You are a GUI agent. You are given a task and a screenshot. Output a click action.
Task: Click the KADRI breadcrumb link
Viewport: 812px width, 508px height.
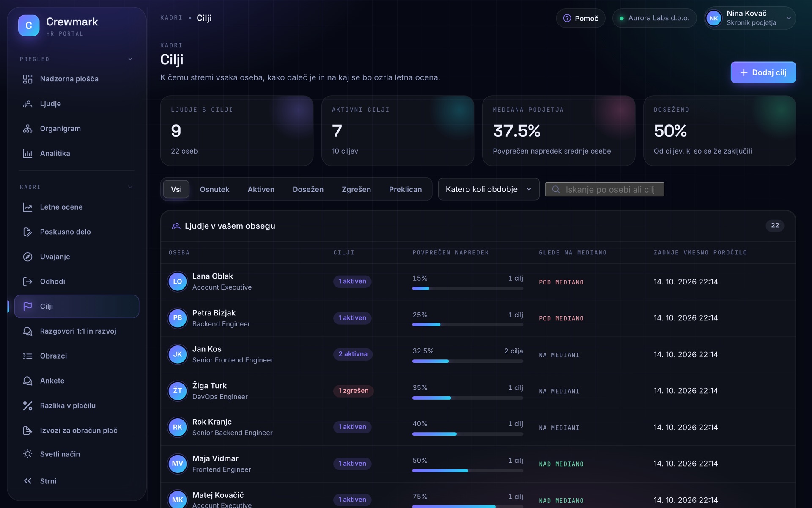click(171, 18)
